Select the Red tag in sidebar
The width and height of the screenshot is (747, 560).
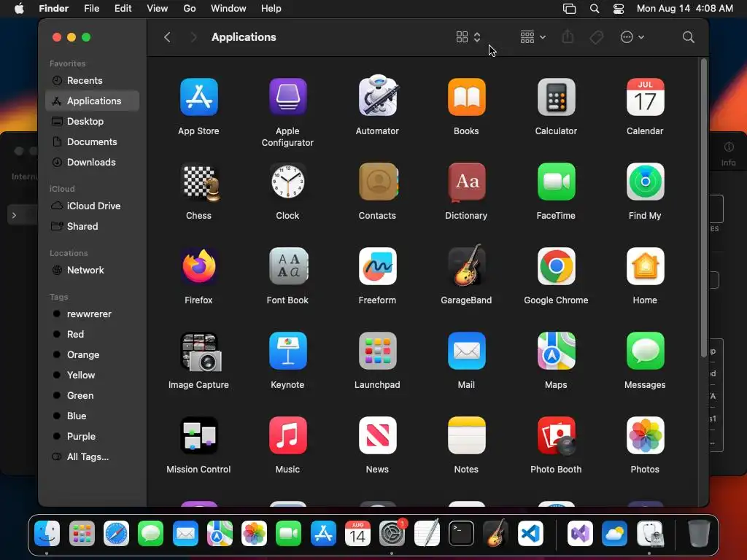(93, 334)
